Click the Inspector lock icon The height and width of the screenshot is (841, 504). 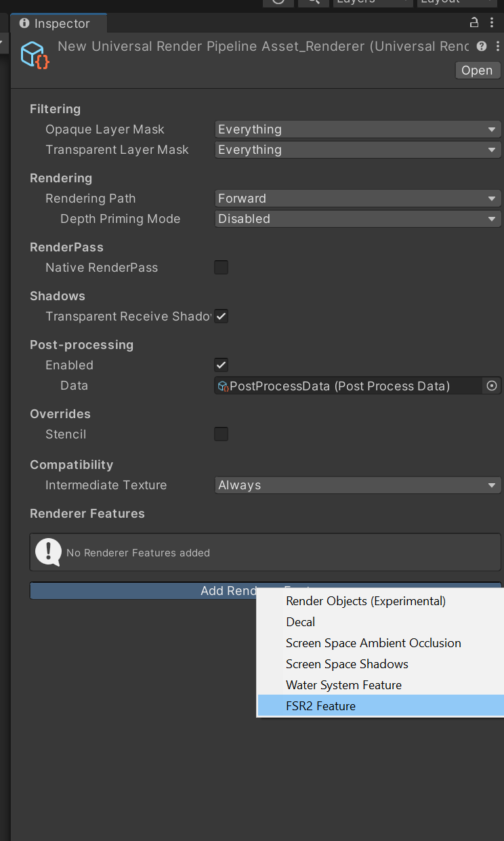coord(474,23)
